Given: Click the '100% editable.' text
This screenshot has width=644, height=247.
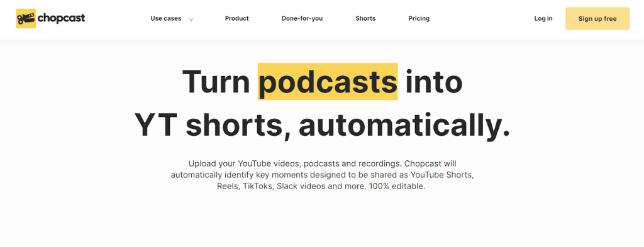Looking at the screenshot, I should click(397, 186).
